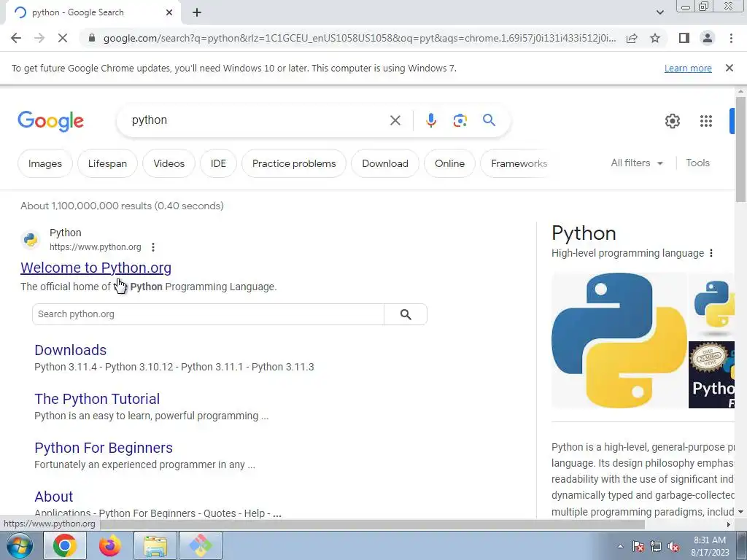Open a new tab with the plus icon
747x560 pixels.
[x=197, y=12]
